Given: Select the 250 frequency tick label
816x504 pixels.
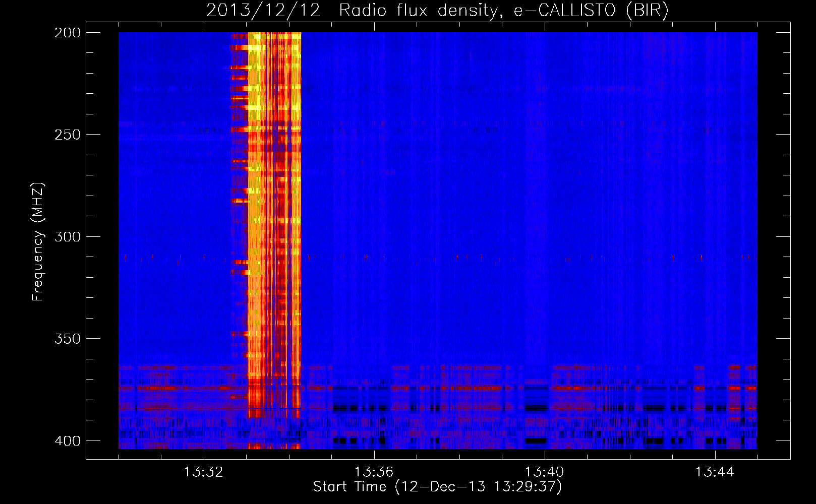Looking at the screenshot, I should [x=67, y=135].
